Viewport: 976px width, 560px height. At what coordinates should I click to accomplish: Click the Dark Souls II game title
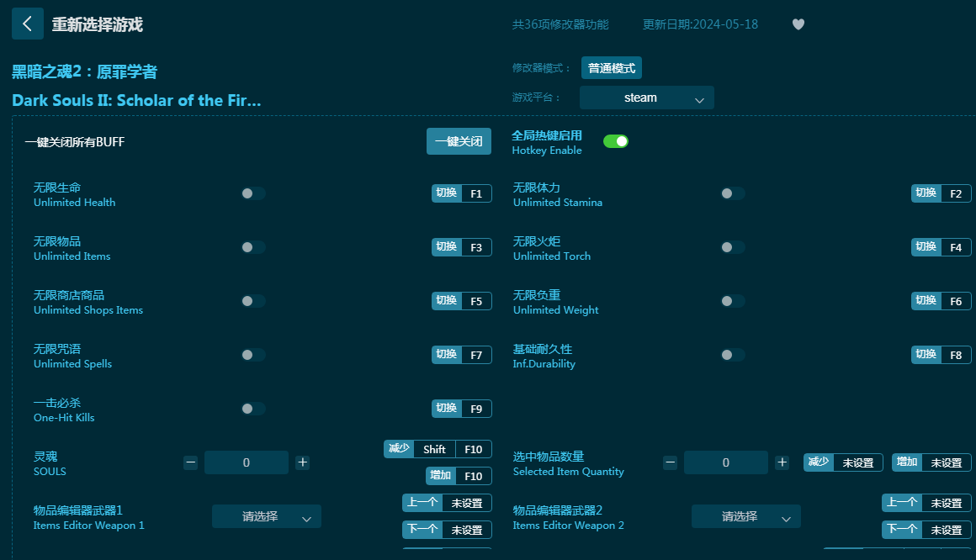pos(136,100)
